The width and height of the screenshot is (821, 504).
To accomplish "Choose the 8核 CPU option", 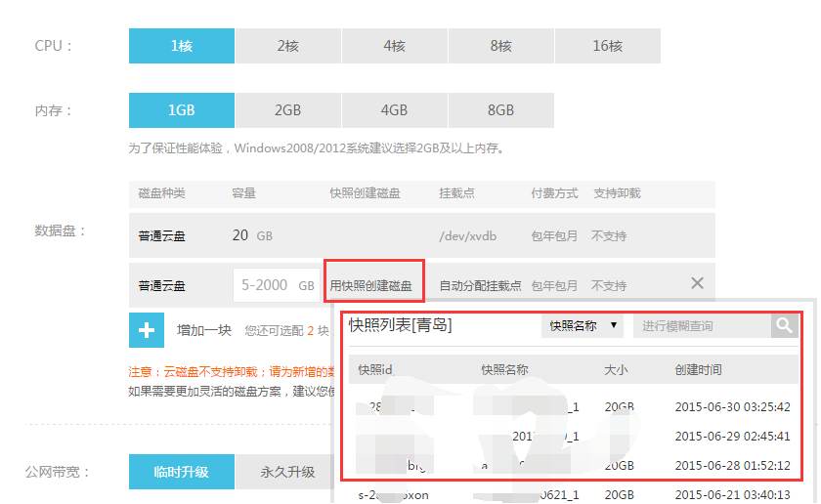I will pos(500,46).
